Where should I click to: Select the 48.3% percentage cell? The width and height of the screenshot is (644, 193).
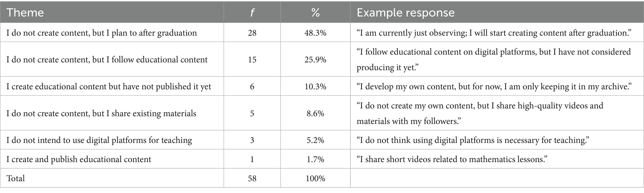click(x=315, y=33)
